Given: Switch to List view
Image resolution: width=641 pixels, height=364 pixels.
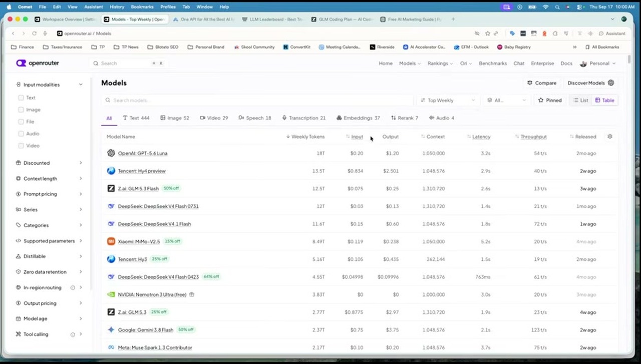Looking at the screenshot, I should pyautogui.click(x=581, y=100).
